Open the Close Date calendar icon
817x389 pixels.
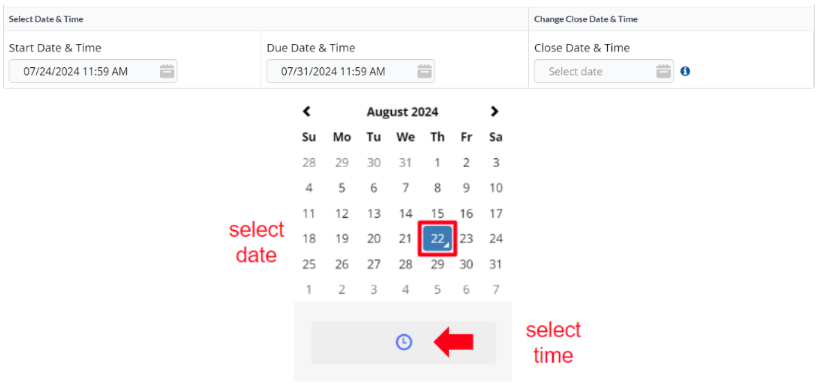coord(663,71)
